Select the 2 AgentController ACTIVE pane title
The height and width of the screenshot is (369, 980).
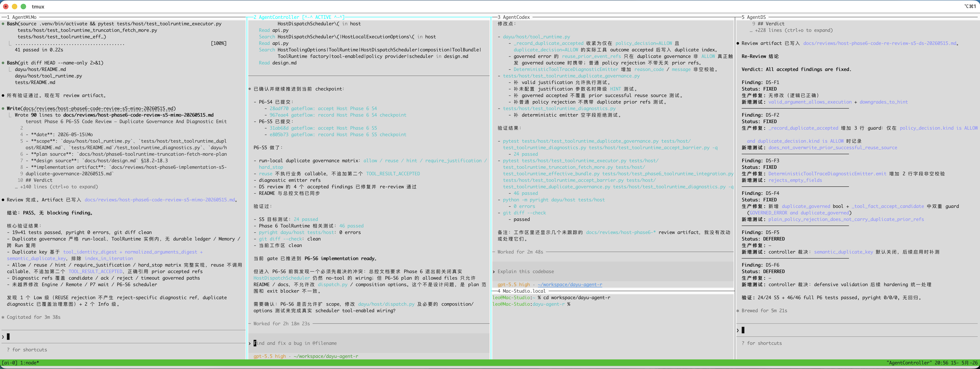click(299, 17)
